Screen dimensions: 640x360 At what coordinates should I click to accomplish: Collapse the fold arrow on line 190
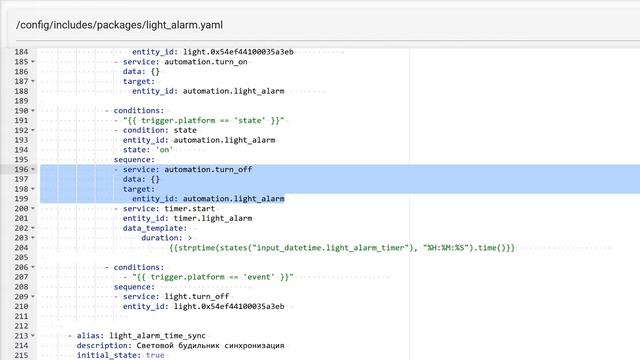click(x=33, y=111)
